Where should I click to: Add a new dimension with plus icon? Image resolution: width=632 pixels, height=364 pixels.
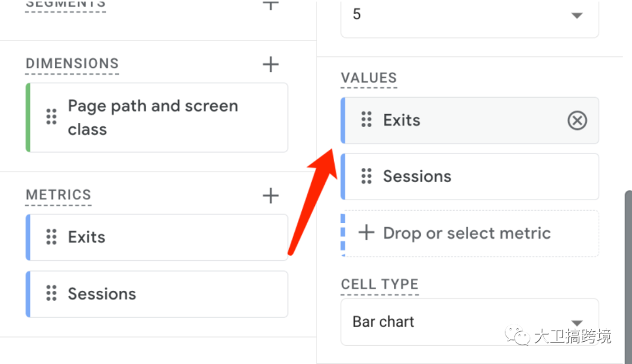270,64
